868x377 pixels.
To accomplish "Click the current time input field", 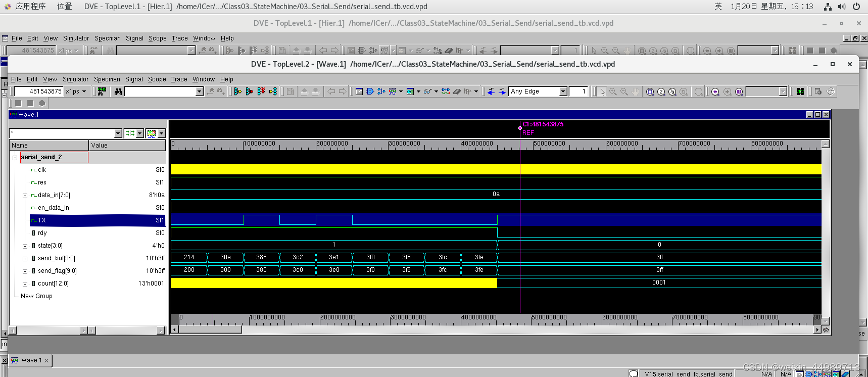I will 38,91.
